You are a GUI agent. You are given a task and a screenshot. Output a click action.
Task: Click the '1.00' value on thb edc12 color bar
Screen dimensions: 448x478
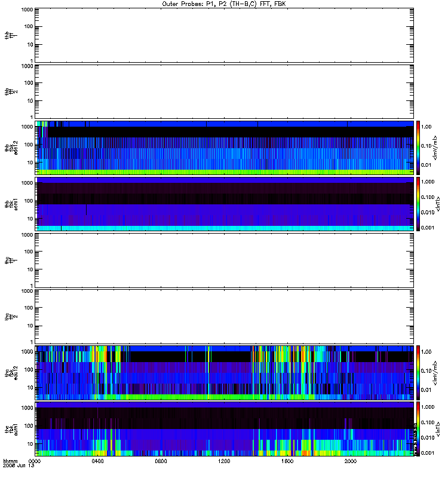[x=426, y=127]
